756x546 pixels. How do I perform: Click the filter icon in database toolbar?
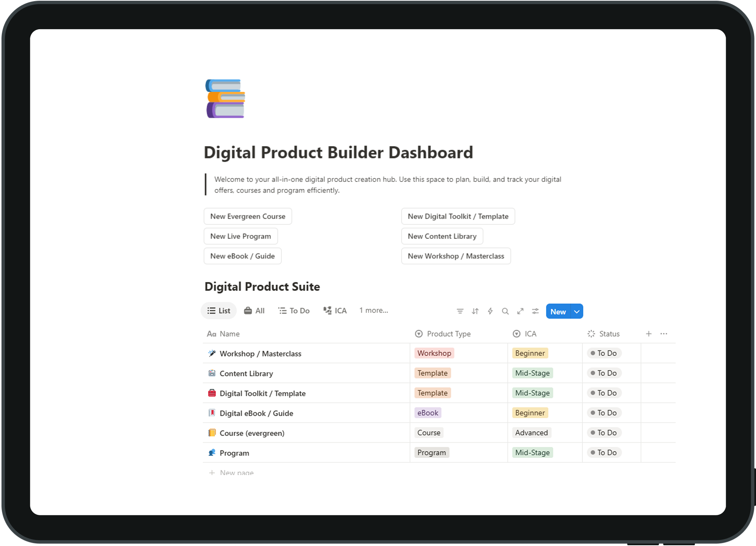tap(460, 311)
